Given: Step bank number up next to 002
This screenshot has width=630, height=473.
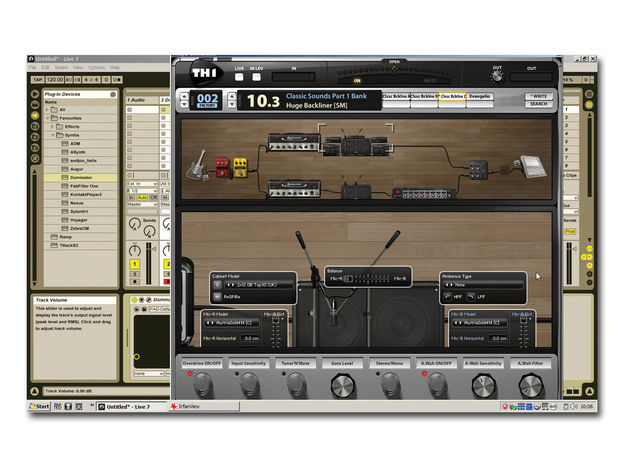Looking at the screenshot, I should click(184, 96).
